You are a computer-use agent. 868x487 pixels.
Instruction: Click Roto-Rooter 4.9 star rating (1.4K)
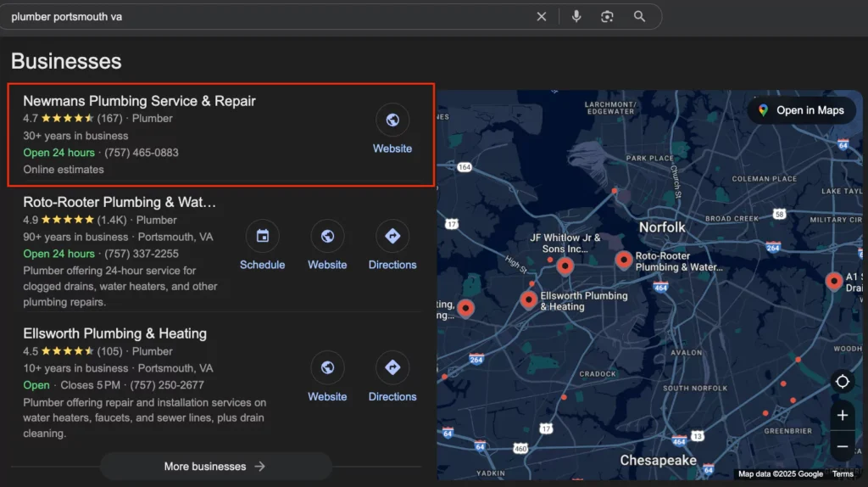point(75,220)
